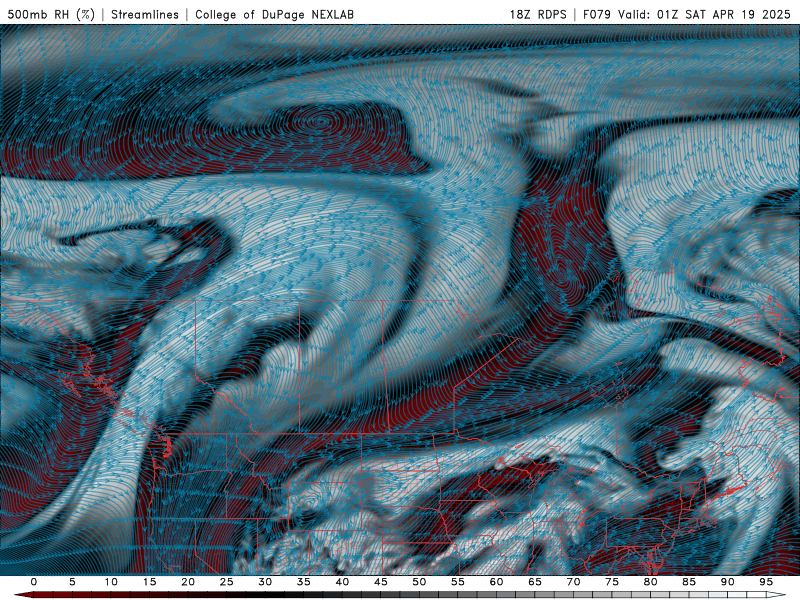Screen dimensions: 800x600
Task: Click the colorbar label '70'
Action: [573, 582]
